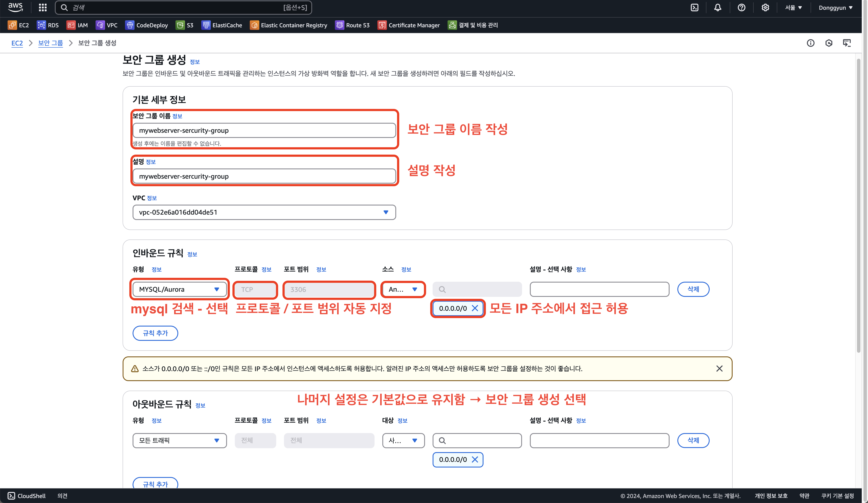Viewport: 868px width, 503px height.
Task: Click 정보 link beside inbound 프로토콜
Action: click(266, 269)
